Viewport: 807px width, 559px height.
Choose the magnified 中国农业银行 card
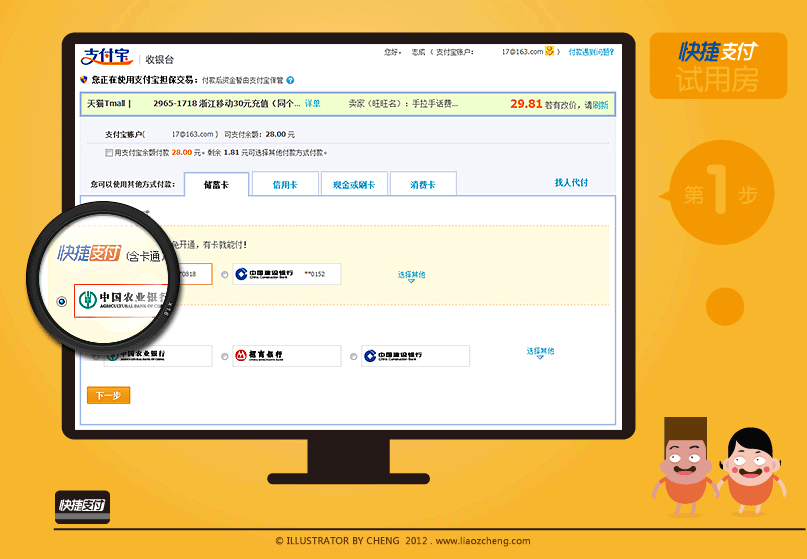pyautogui.click(x=121, y=301)
